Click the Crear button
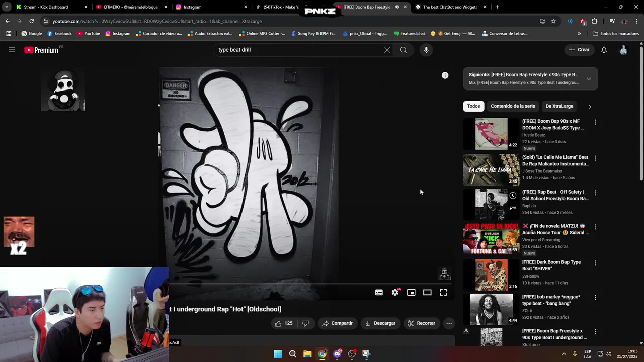The width and height of the screenshot is (644, 362). [x=579, y=50]
